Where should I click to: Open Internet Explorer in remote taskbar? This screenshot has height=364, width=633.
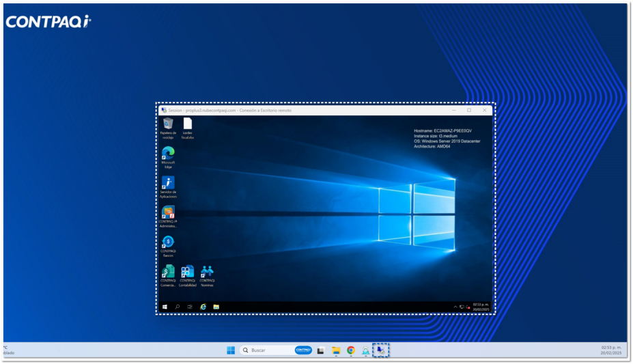[x=203, y=307]
